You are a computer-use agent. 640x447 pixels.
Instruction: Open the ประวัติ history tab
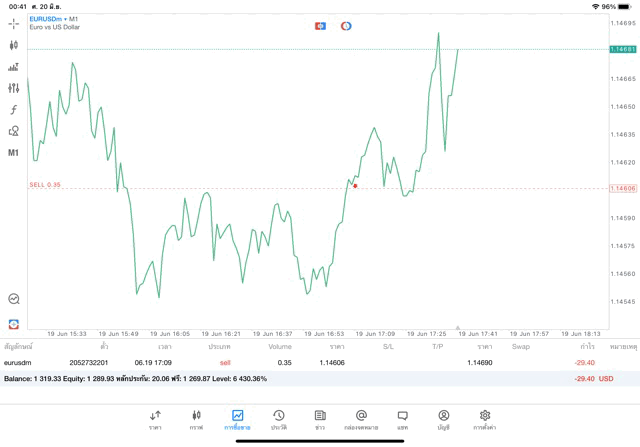point(278,419)
